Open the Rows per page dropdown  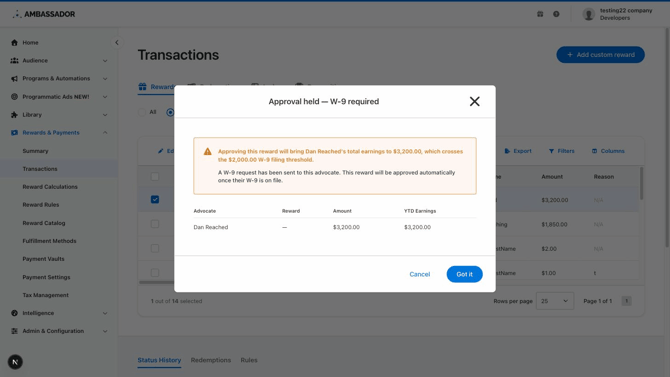(x=555, y=301)
